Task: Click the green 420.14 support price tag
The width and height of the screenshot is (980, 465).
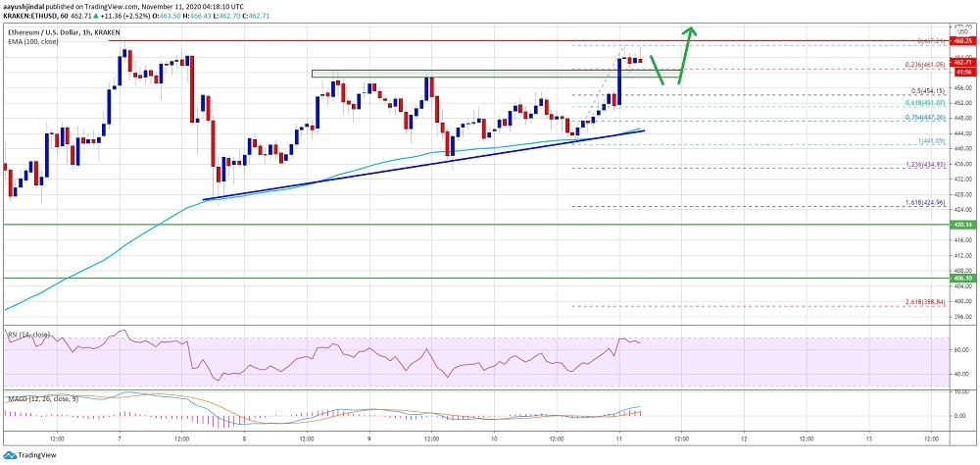Action: (x=961, y=225)
